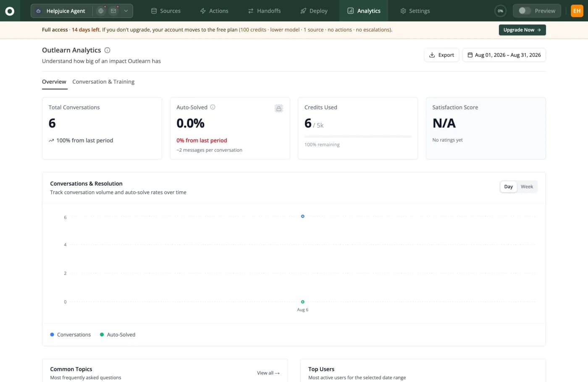This screenshot has width=588, height=382.
Task: Expand the Helpjuice Agent selector chevron
Action: [x=126, y=11]
